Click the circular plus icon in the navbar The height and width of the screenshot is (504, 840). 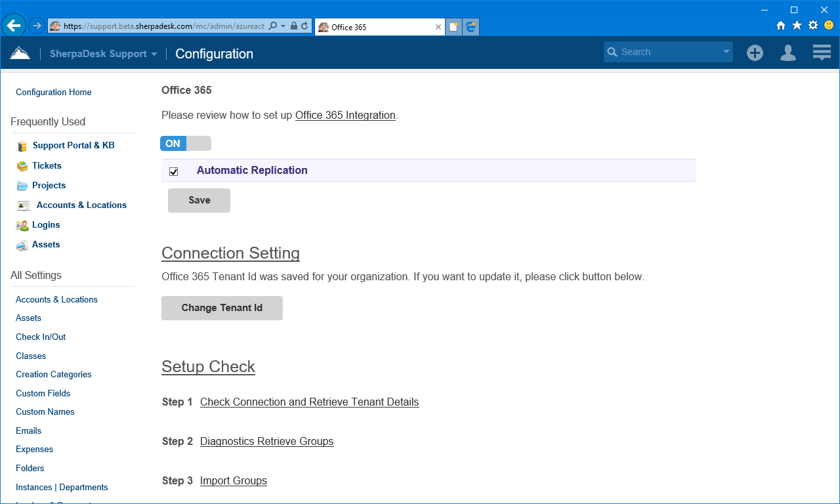[755, 52]
